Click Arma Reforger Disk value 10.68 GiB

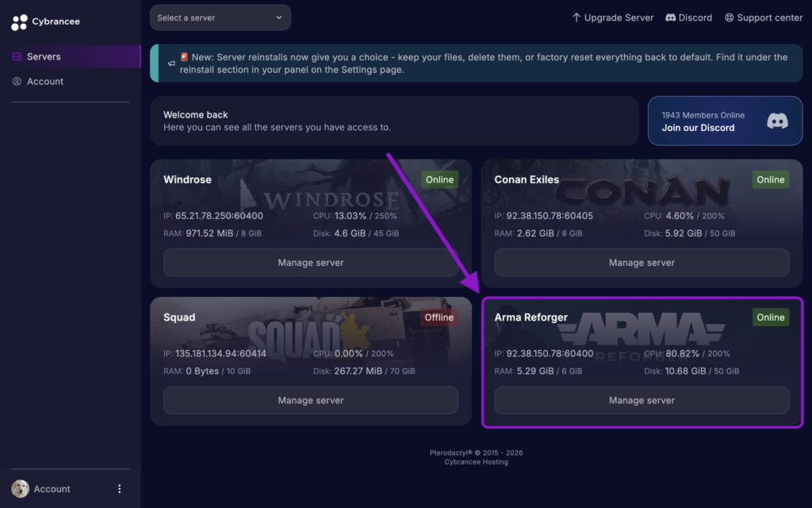click(685, 371)
